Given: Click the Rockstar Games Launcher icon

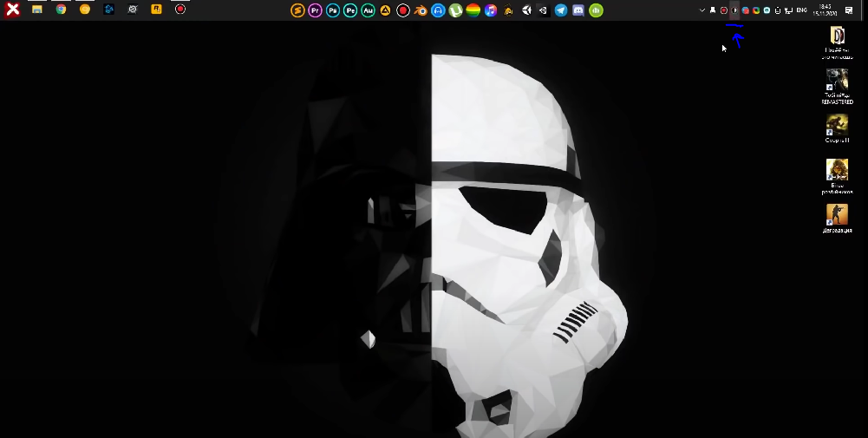Looking at the screenshot, I should 157,10.
